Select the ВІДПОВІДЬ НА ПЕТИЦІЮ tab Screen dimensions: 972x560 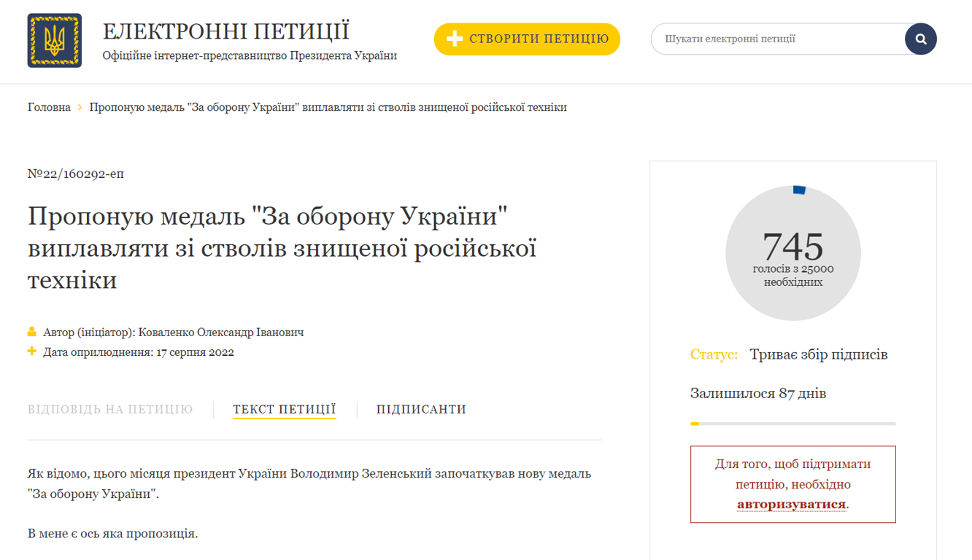tap(109, 409)
